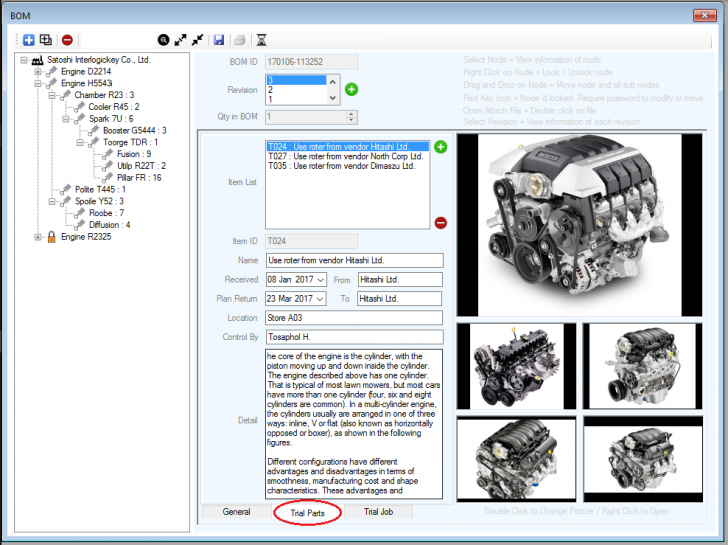Switch to the Trial Parts tab
This screenshot has height=545, width=728.
click(x=307, y=513)
